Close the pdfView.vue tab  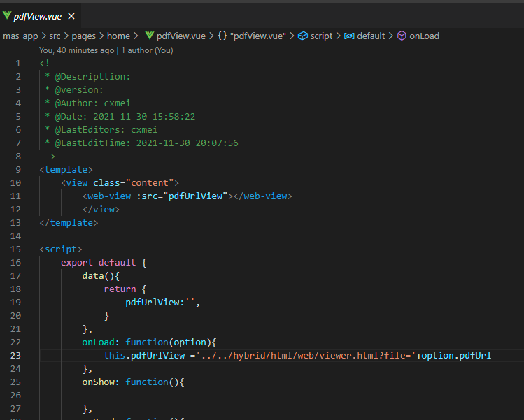click(x=71, y=16)
